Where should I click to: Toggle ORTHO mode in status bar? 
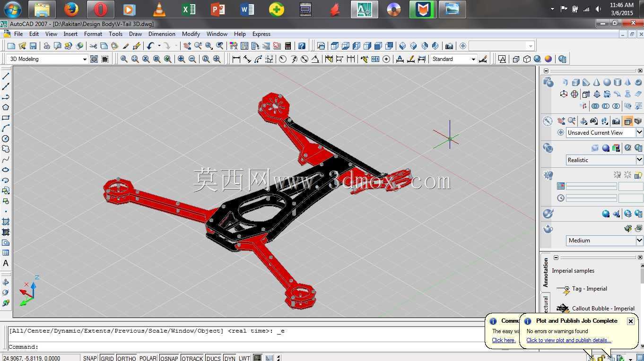(127, 358)
